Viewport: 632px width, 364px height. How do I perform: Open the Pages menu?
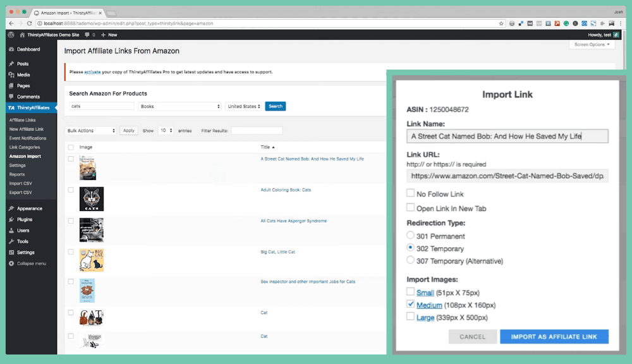coord(23,85)
